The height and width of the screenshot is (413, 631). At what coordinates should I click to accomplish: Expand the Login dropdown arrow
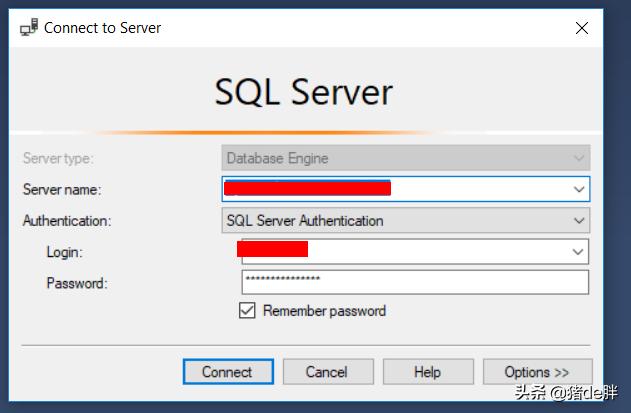(x=578, y=252)
